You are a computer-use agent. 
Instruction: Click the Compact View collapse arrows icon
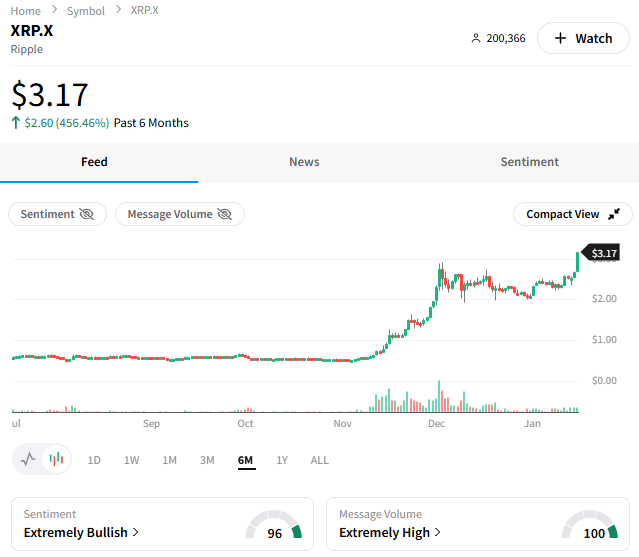(x=614, y=214)
